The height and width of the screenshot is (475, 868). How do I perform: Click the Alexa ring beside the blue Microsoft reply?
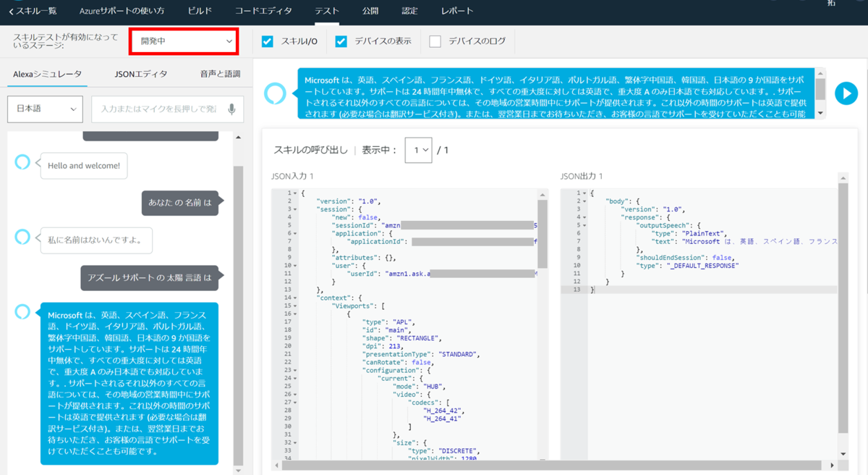22,311
